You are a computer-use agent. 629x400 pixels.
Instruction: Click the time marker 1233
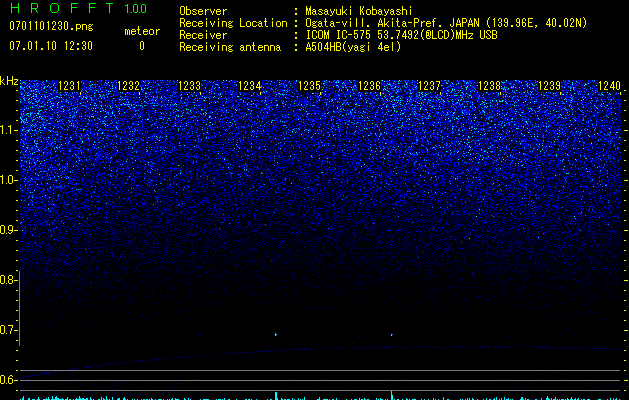(x=189, y=86)
